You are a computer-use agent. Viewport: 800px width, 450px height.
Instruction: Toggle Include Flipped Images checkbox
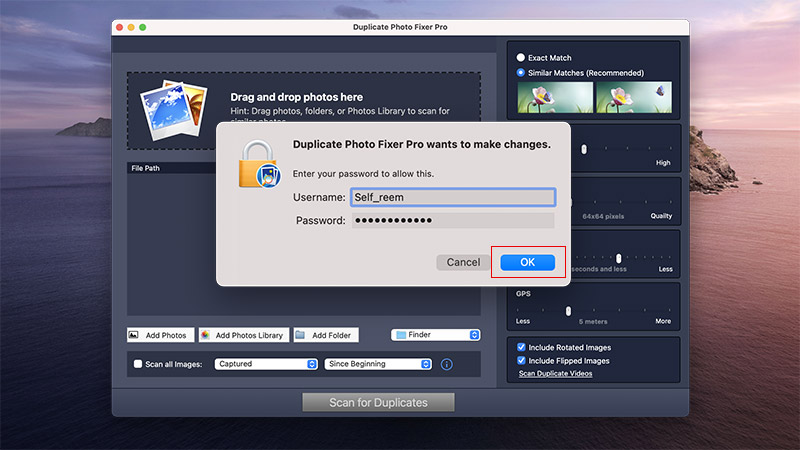[521, 360]
